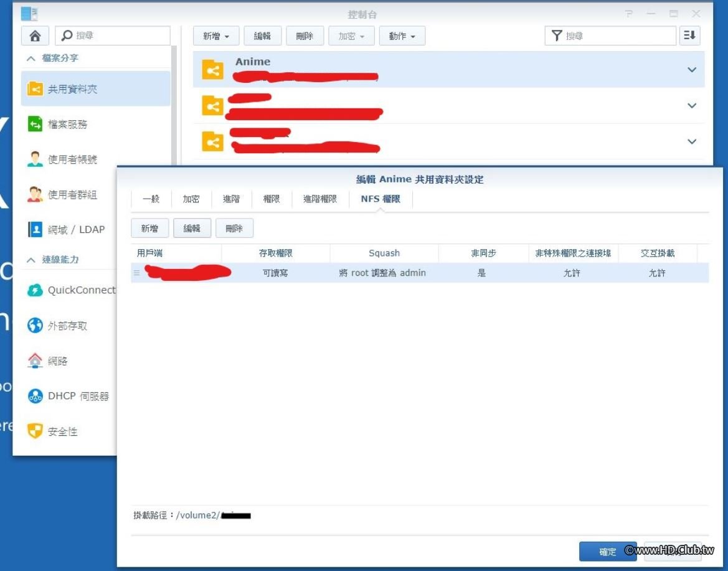
Task: Switch to Advanced Permissions (進階權限) tab
Action: coord(320,199)
